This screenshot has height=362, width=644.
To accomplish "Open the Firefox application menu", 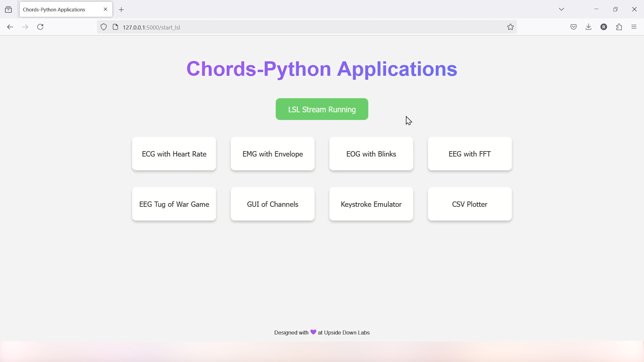I will pos(634,27).
